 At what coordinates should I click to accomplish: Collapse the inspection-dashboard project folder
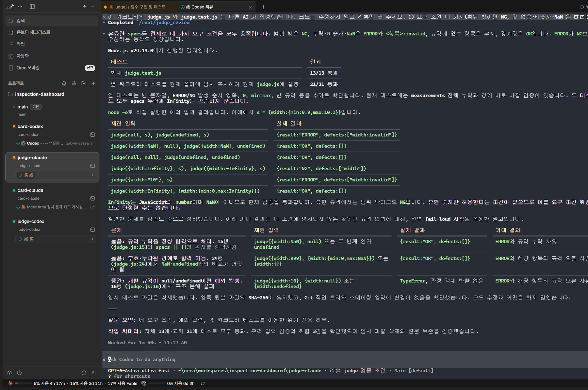click(36, 94)
